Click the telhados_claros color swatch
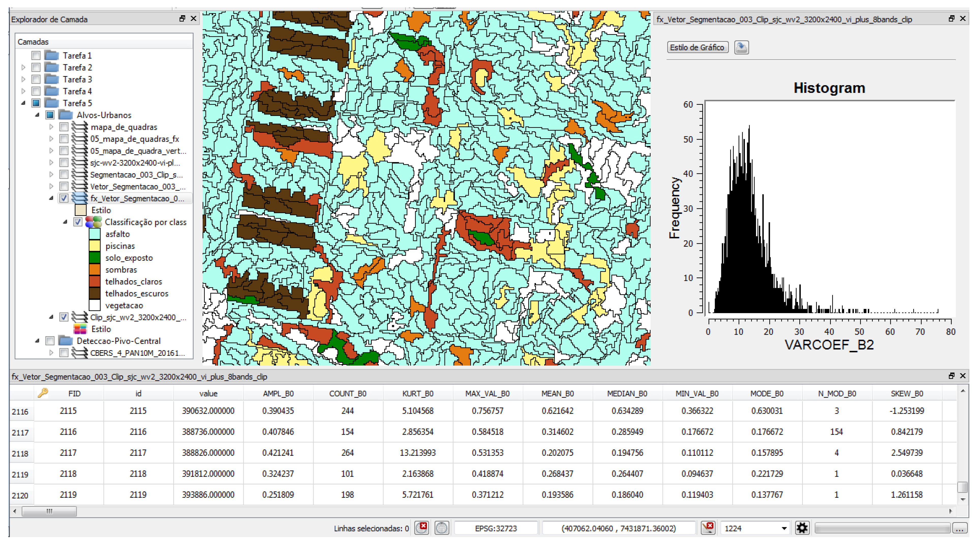This screenshot has width=980, height=544. point(94,281)
